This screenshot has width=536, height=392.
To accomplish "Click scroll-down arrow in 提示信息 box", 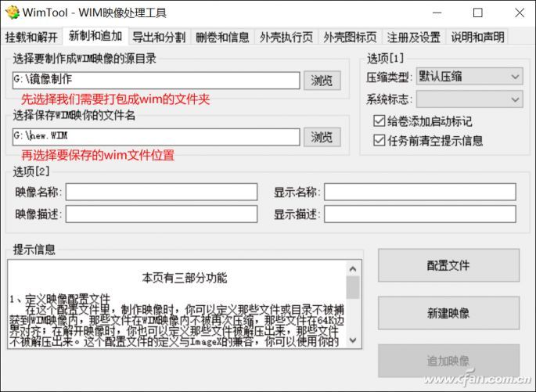I will [353, 340].
